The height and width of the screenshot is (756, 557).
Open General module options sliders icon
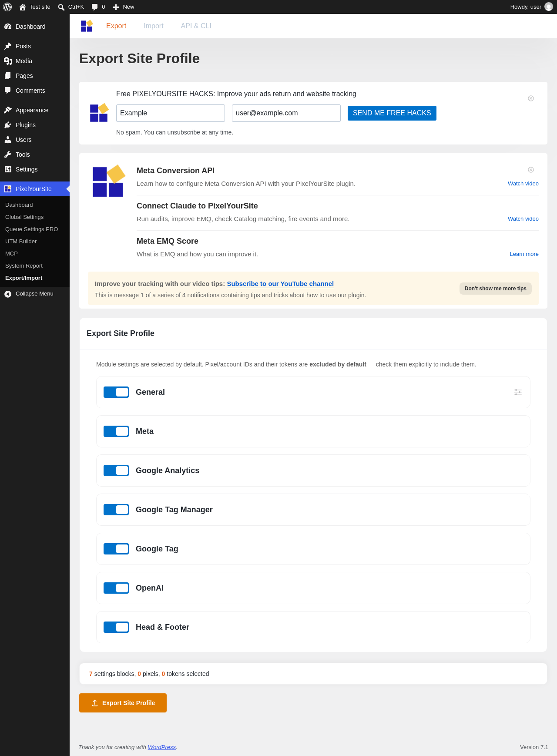[518, 392]
